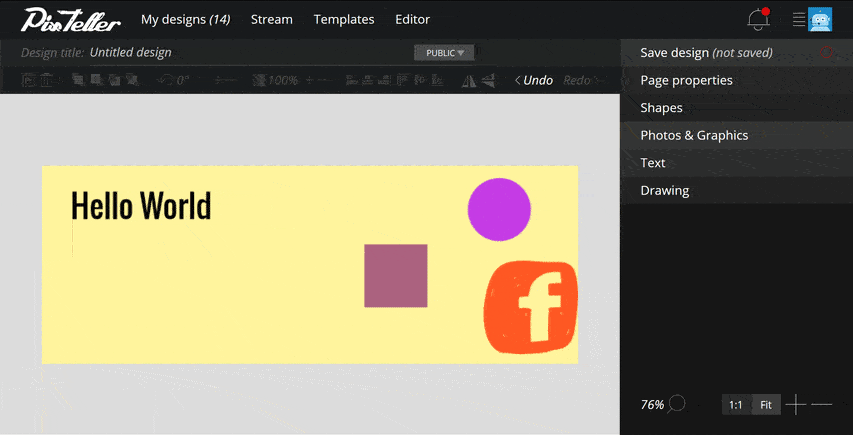Zoom out with the minus icon
The width and height of the screenshot is (853, 435).
(x=821, y=405)
